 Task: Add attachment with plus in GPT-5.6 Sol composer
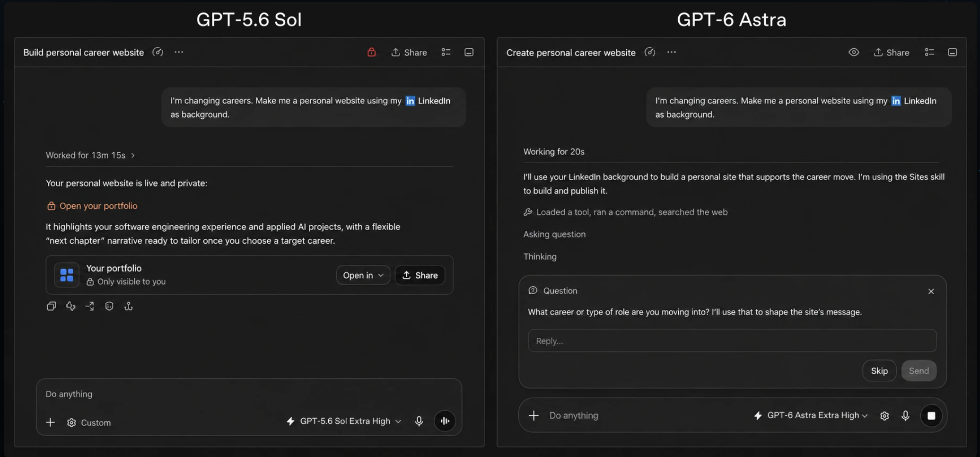(x=50, y=422)
